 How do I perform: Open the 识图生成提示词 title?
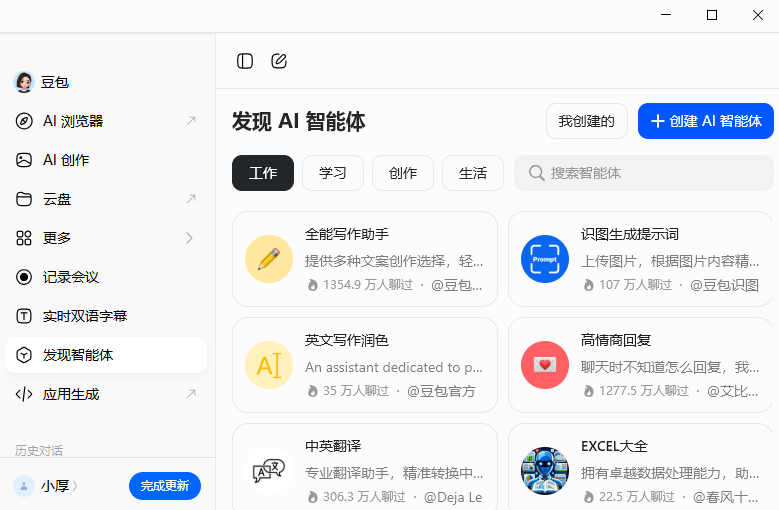630,234
